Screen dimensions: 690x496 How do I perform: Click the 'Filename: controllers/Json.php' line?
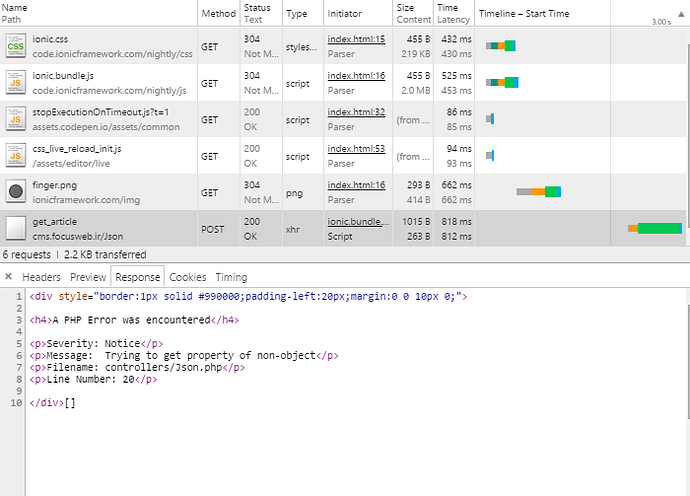(137, 367)
